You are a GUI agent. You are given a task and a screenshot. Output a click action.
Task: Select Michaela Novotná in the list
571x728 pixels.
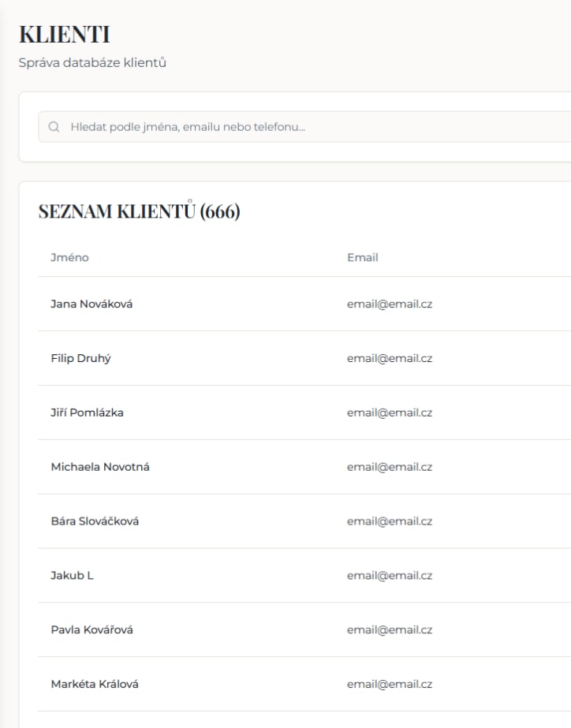(100, 467)
